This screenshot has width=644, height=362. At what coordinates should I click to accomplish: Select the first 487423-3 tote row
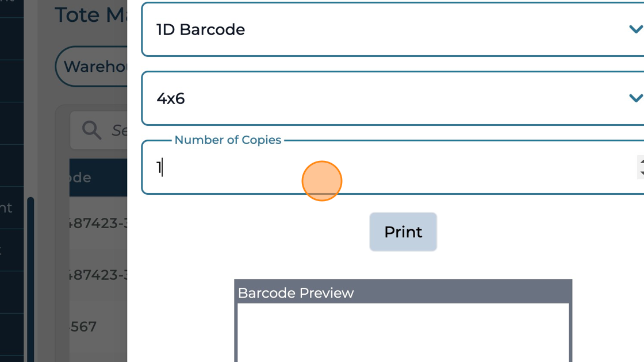click(98, 223)
